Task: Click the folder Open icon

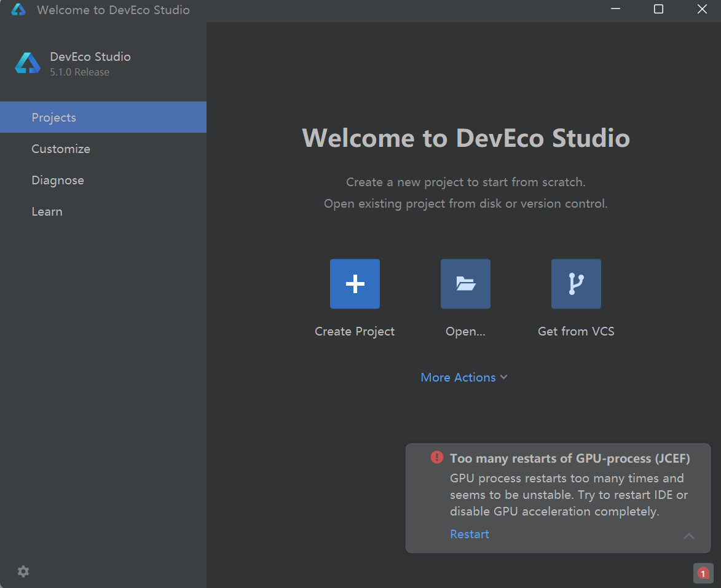Action: (x=465, y=284)
